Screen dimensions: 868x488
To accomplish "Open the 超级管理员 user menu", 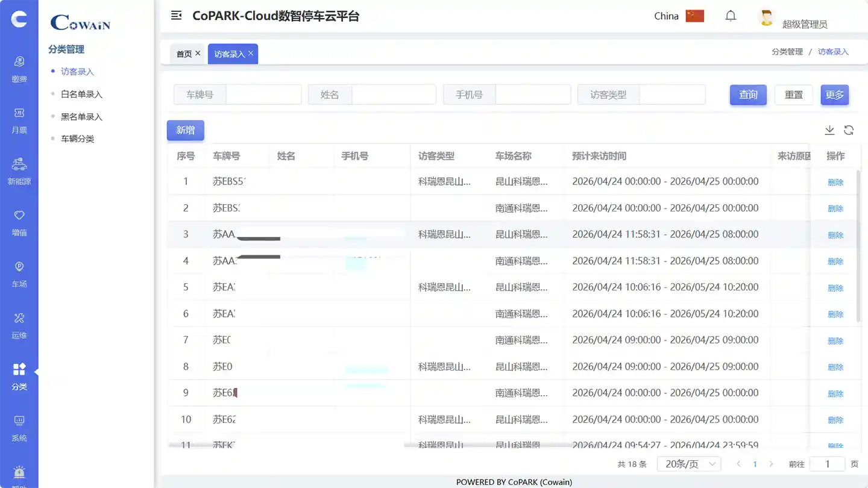I will tap(805, 24).
